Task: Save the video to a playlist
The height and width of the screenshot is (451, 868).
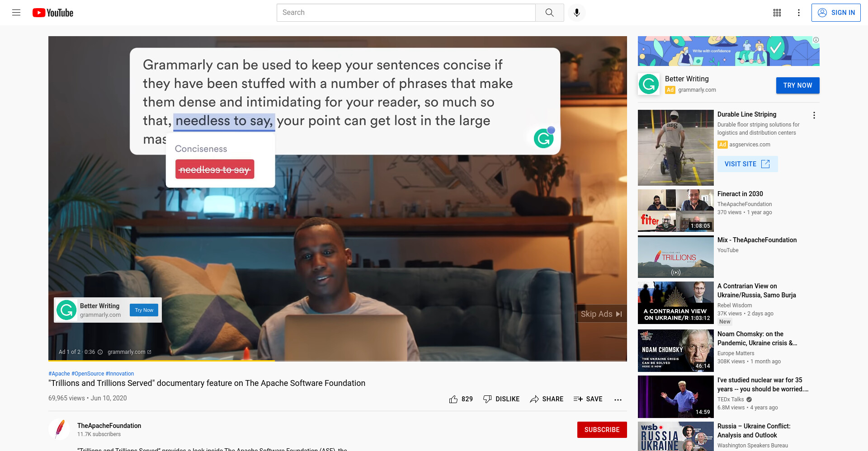Action: coord(588,399)
